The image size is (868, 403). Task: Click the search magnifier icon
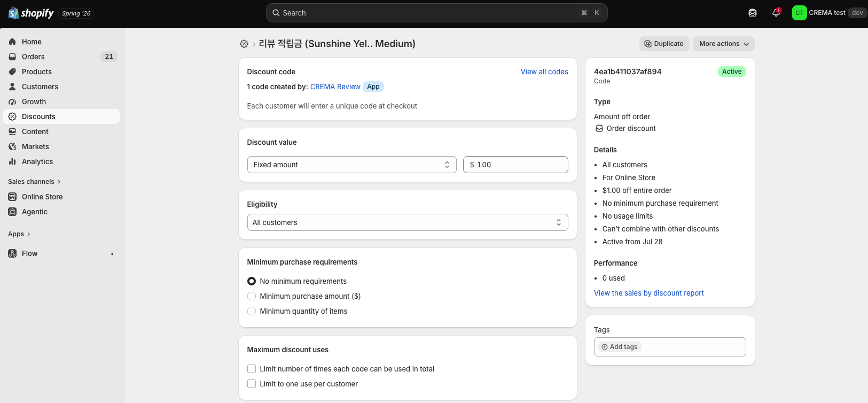tap(276, 13)
